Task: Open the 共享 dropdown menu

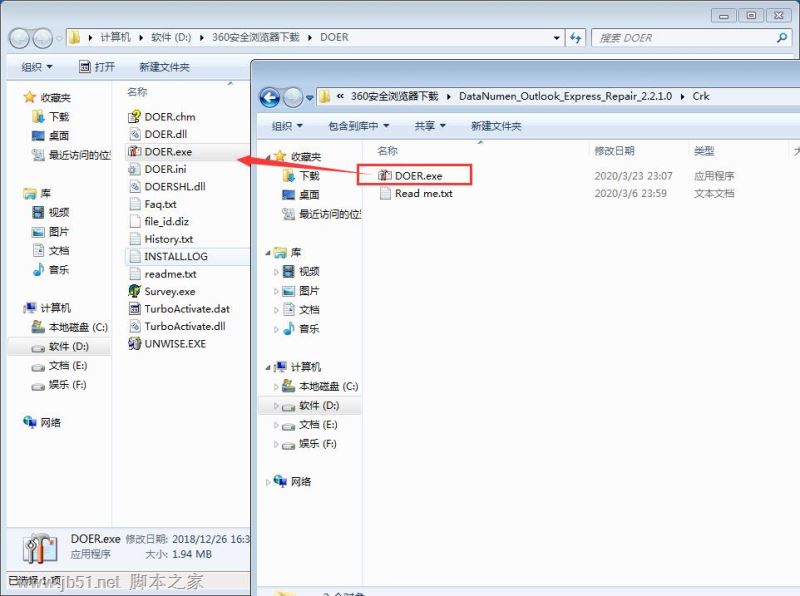Action: click(430, 126)
